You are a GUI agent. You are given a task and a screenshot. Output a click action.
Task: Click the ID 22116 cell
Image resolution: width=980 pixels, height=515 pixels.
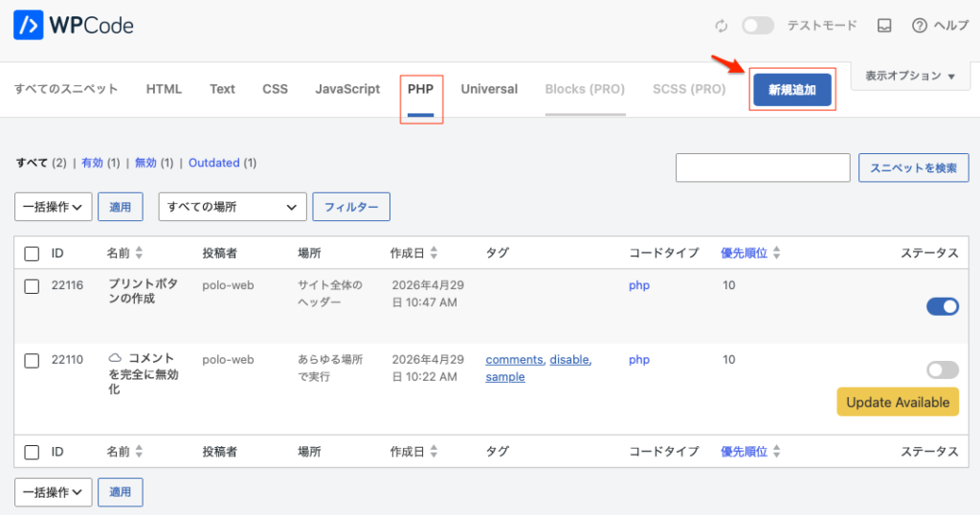[67, 285]
